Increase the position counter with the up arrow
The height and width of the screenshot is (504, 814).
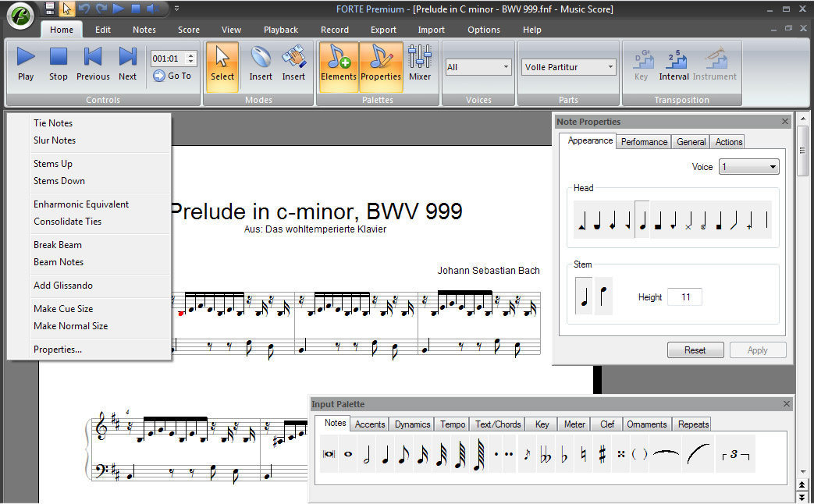pyautogui.click(x=190, y=55)
